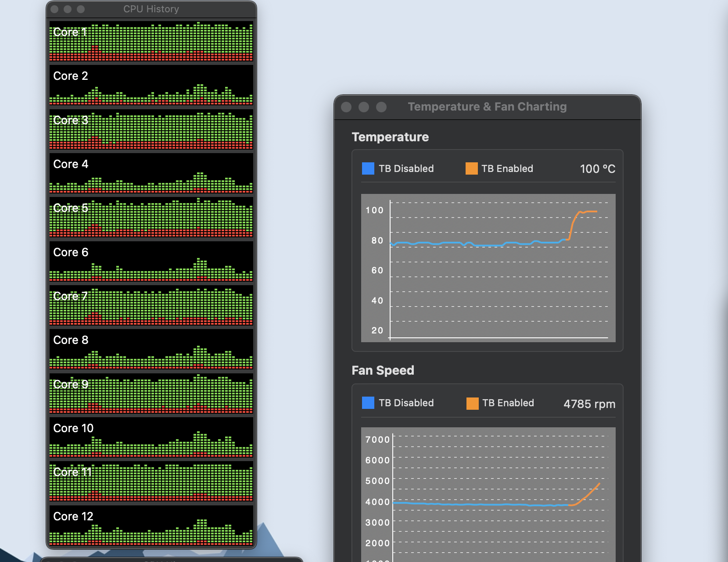Image resolution: width=728 pixels, height=562 pixels.
Task: Click the CPU History window title
Action: [x=151, y=9]
